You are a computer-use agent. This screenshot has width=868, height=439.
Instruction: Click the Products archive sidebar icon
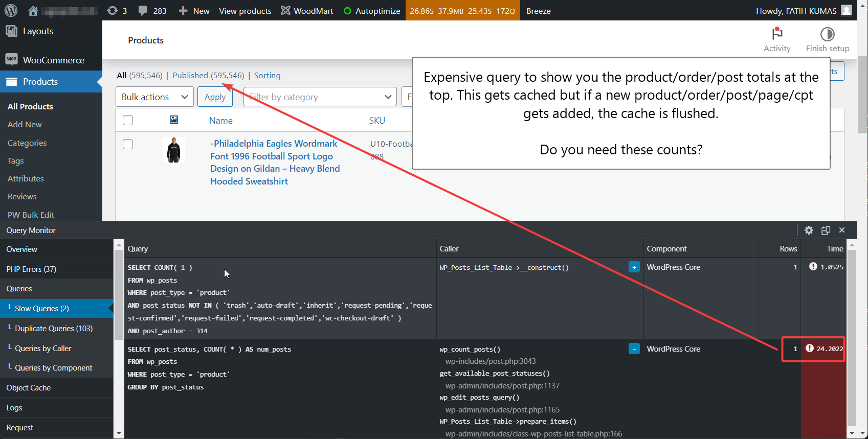pyautogui.click(x=11, y=82)
